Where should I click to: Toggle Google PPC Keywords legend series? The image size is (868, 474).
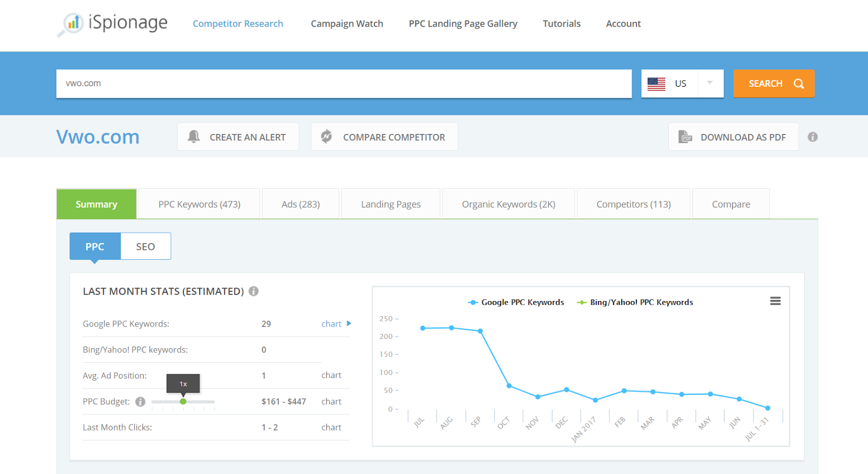tap(516, 302)
